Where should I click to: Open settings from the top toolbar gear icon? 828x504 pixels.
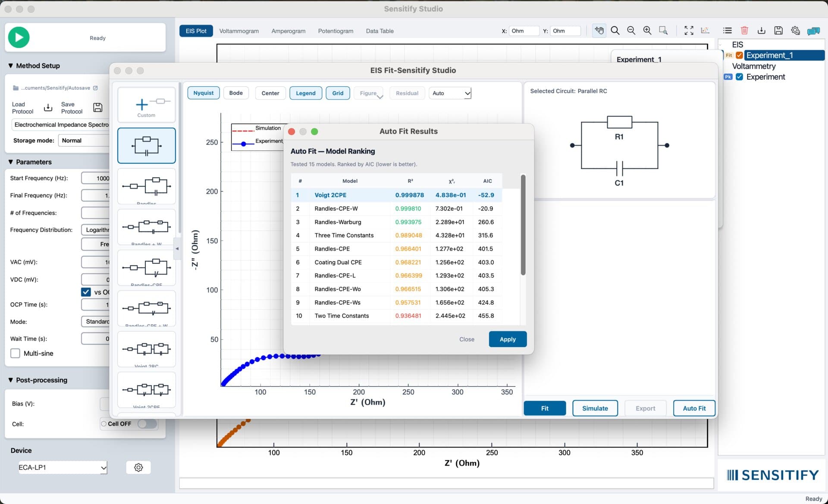(796, 31)
